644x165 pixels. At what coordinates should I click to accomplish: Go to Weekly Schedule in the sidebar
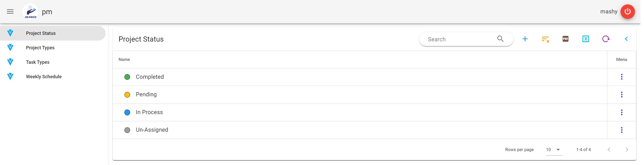point(44,77)
